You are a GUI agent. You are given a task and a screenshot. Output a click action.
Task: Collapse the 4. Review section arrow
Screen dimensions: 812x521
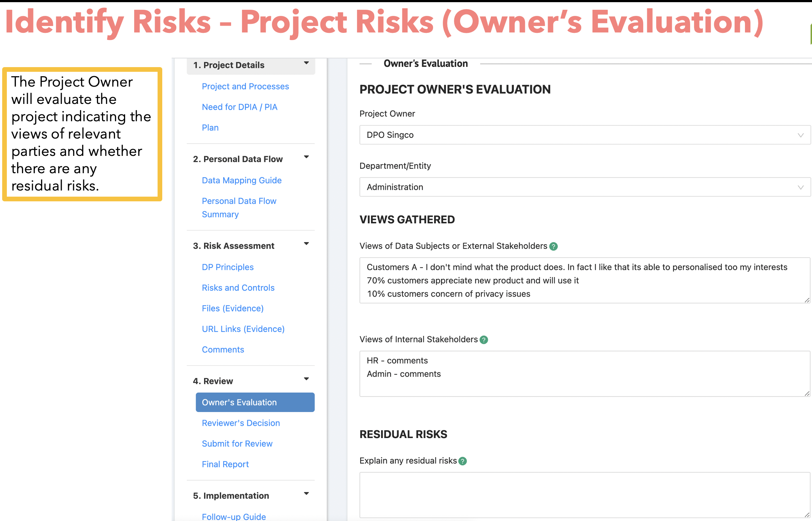(306, 379)
